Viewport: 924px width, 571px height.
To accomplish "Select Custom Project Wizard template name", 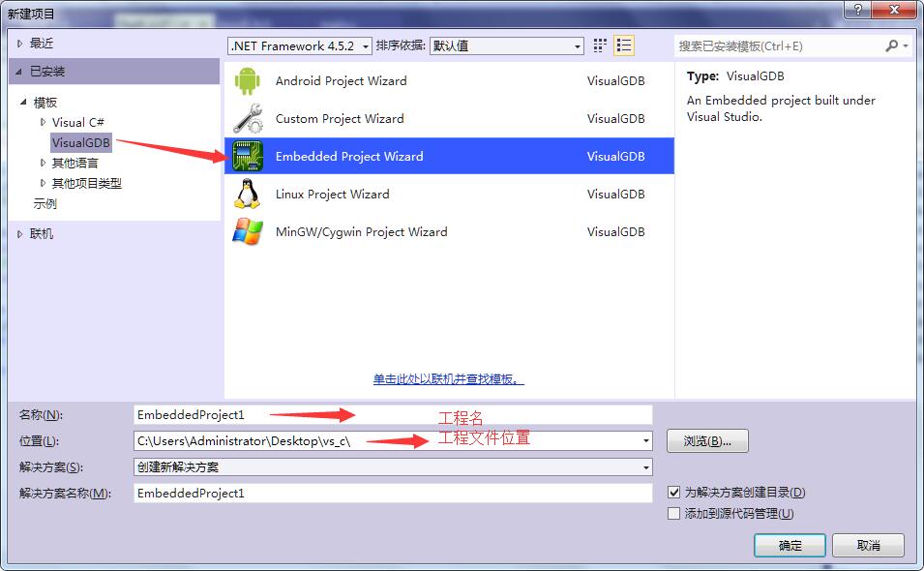I will 340,118.
